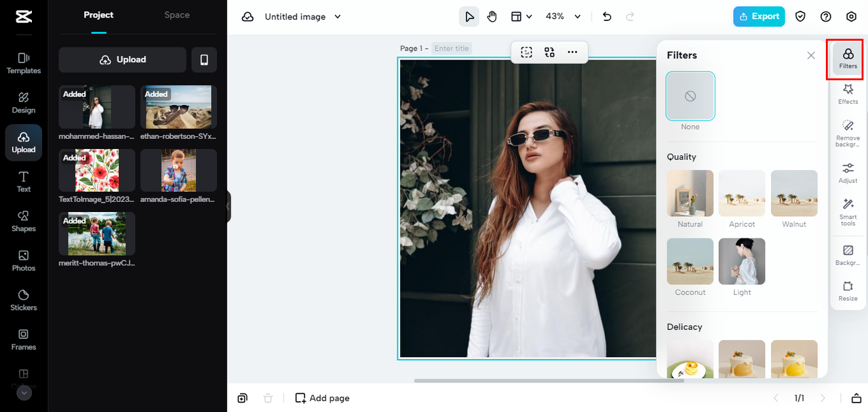Image resolution: width=868 pixels, height=412 pixels.
Task: Apply the Walnut filter
Action: [794, 193]
